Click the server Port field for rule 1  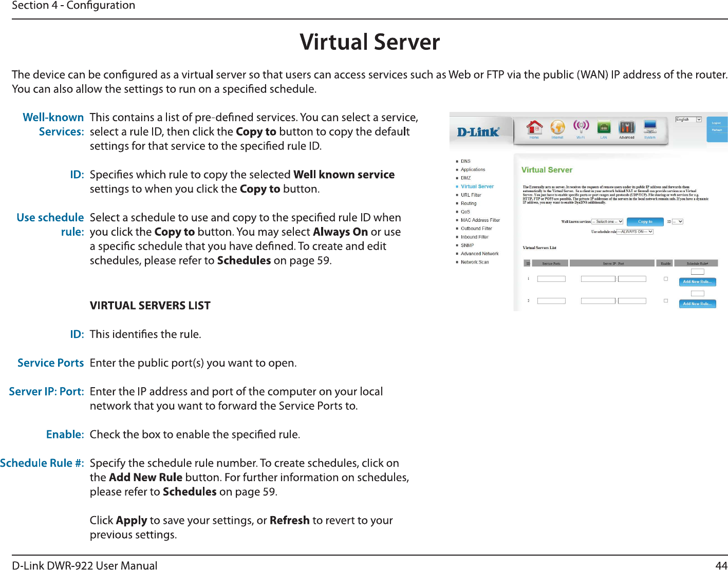tap(632, 279)
